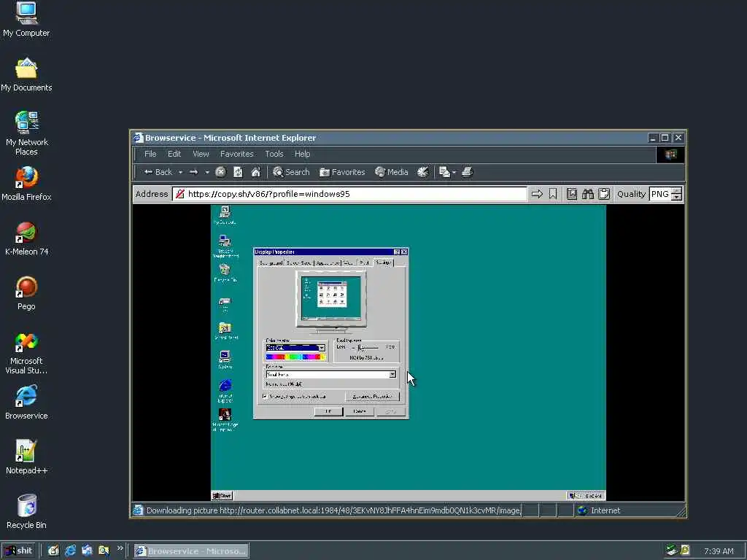Toggle the show settings icon on taskbar checkbox
Image resolution: width=747 pixels, height=560 pixels.
265,396
